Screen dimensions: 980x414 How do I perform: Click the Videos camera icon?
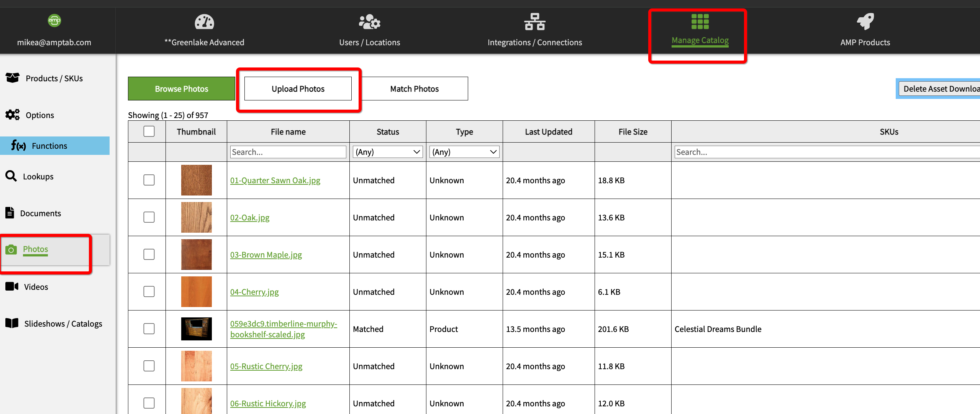point(12,286)
